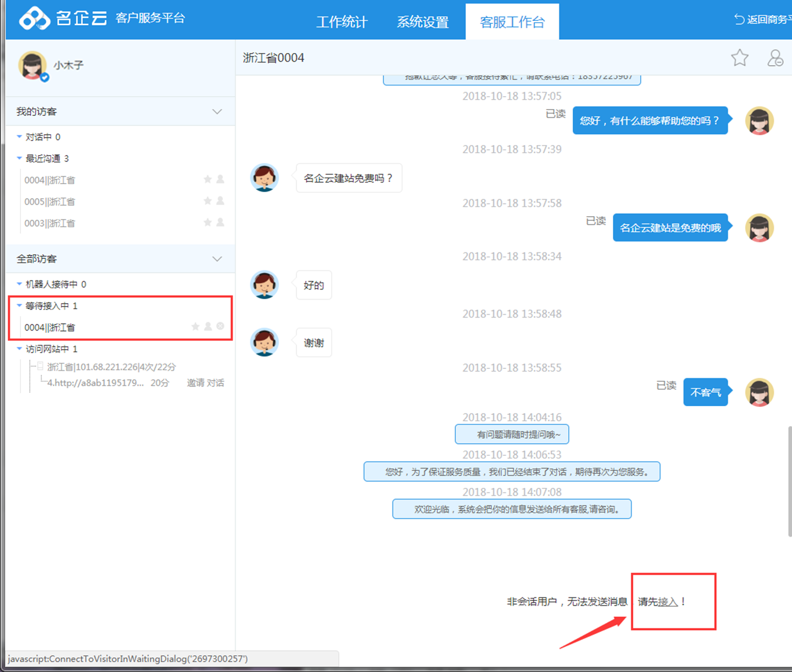The width and height of the screenshot is (792, 672).
Task: Click the 名企云 logo icon
Action: coord(34,19)
